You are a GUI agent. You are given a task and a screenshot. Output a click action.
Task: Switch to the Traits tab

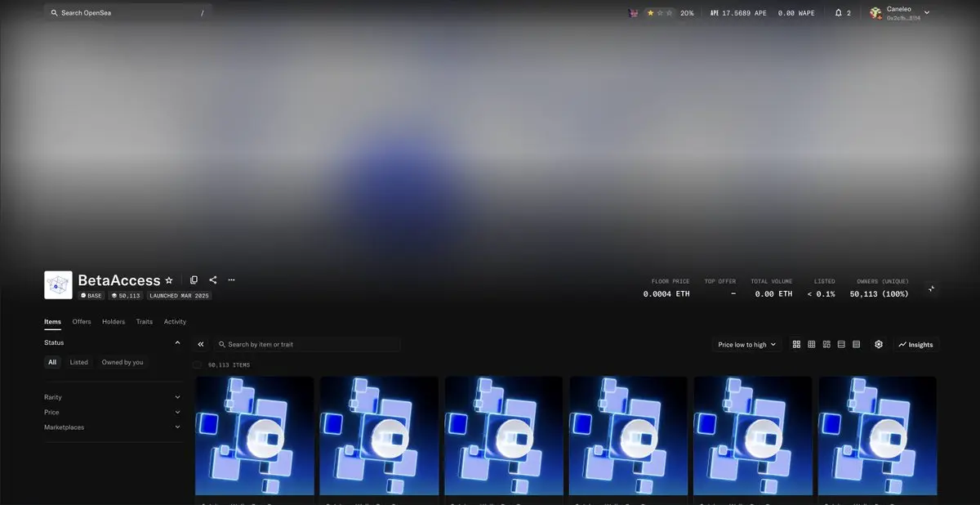pyautogui.click(x=145, y=321)
